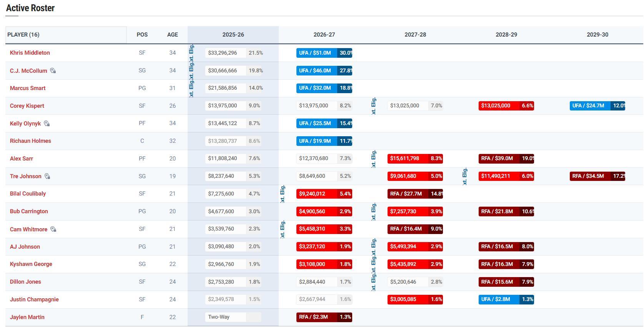Image resolution: width=644 pixels, height=331 pixels.
Task: Click the lock icon beside C.J. McCollum
Action: pos(53,71)
